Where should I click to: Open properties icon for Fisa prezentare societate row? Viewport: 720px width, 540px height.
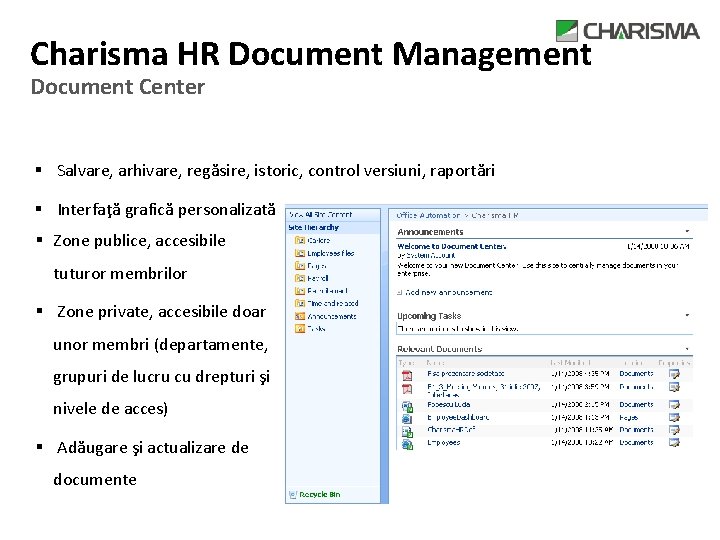point(674,374)
